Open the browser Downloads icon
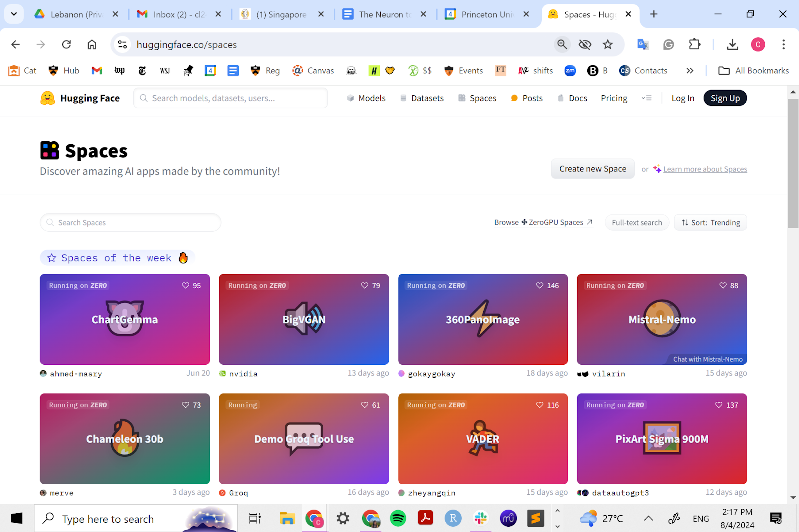799x532 pixels. point(732,45)
